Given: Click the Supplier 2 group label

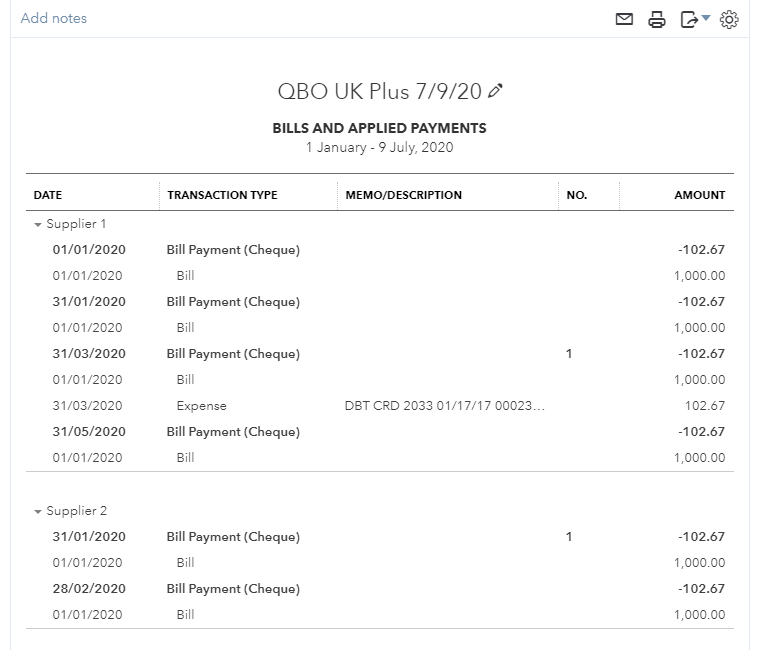Looking at the screenshot, I should [76, 511].
